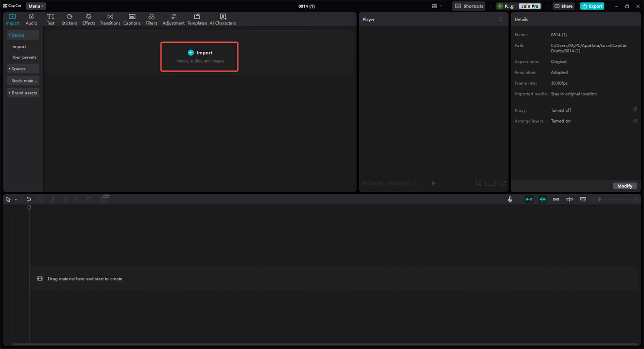Open the Templates panel
The height and width of the screenshot is (349, 644).
point(197,20)
